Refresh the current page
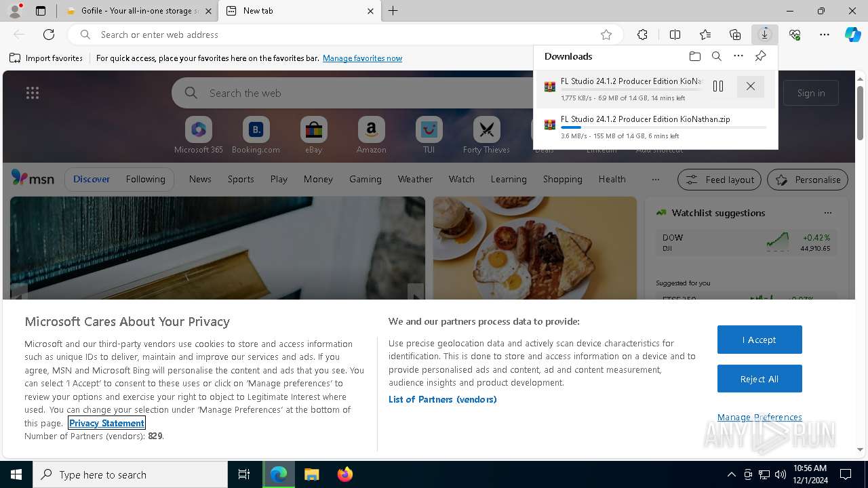Viewport: 868px width, 488px height. point(49,35)
